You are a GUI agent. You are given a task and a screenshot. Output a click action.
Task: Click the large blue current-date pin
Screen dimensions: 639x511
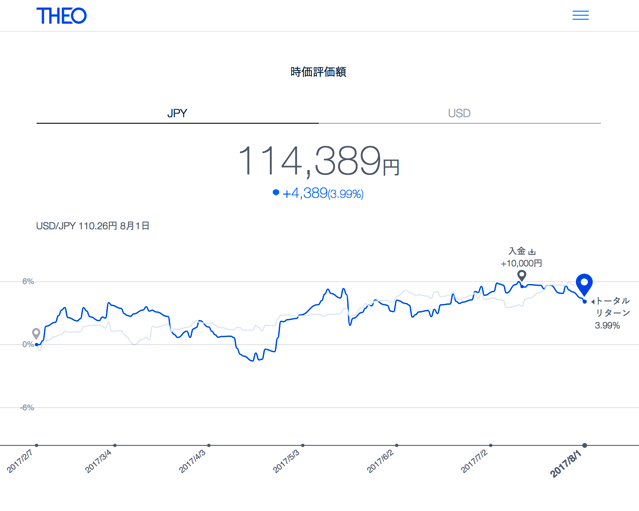coord(584,284)
